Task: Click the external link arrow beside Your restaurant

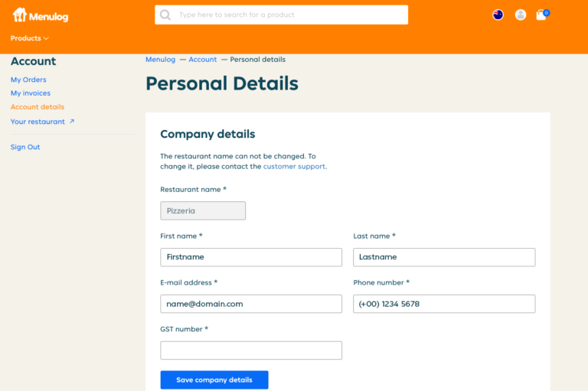Action: coord(72,122)
